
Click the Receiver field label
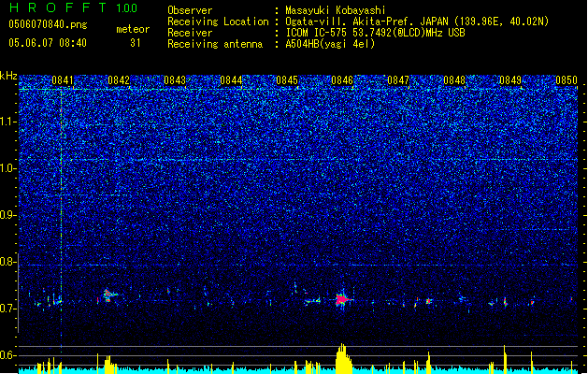tap(190, 33)
